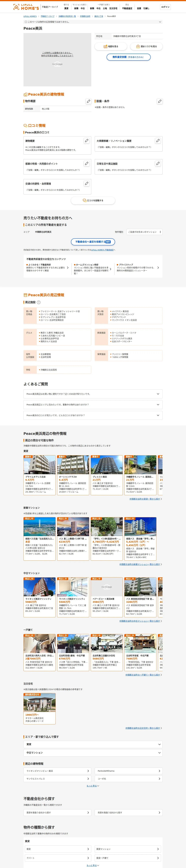Screen dimensions: 186x868
Task: Open 注文住宅 in the top navigation
Action: 113,8
